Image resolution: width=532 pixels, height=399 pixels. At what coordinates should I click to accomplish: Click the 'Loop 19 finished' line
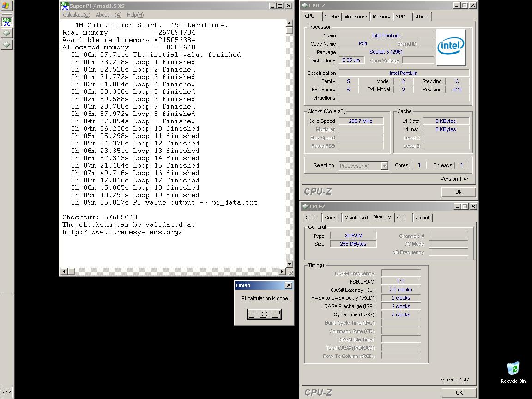(135, 195)
